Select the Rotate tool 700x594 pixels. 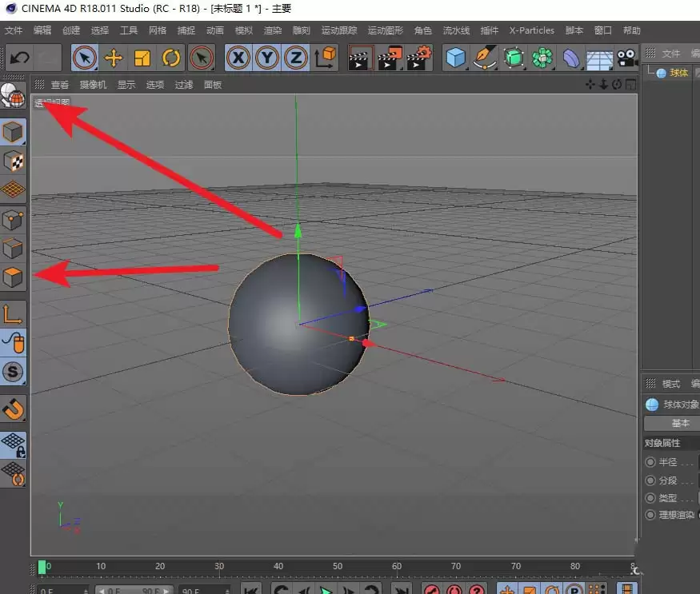point(171,58)
